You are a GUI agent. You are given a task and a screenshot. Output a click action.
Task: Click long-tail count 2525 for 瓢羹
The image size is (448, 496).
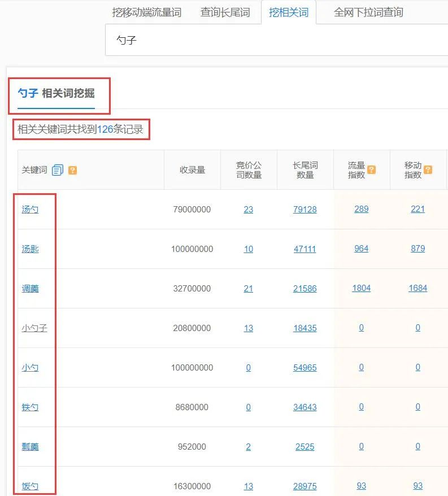tap(305, 447)
